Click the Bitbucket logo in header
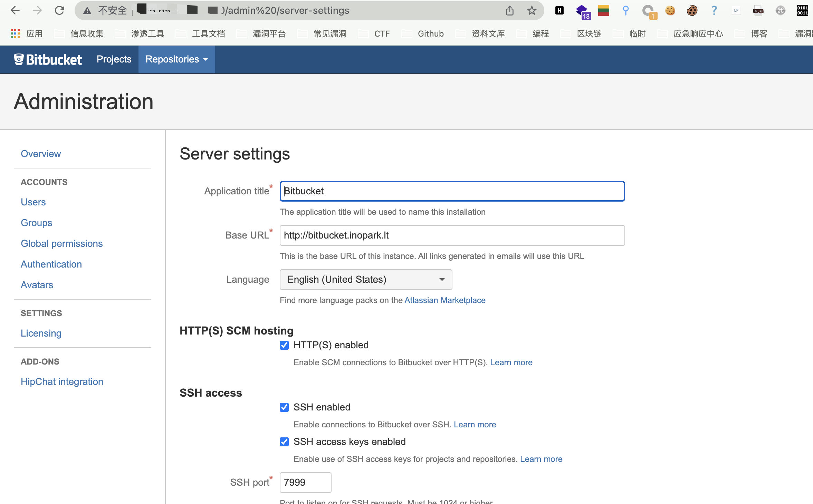This screenshot has width=813, height=504. pyautogui.click(x=48, y=60)
